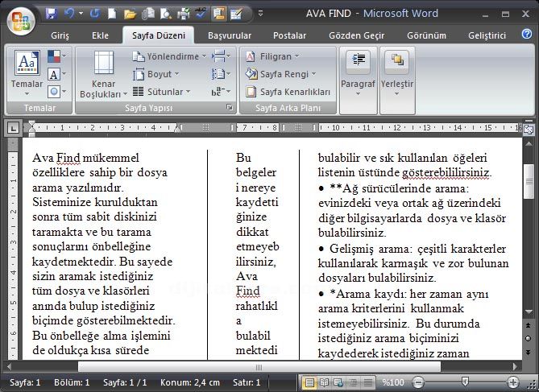Switch to the Giriş tab
Screen dimensions: 539x392
pyautogui.click(x=60, y=35)
